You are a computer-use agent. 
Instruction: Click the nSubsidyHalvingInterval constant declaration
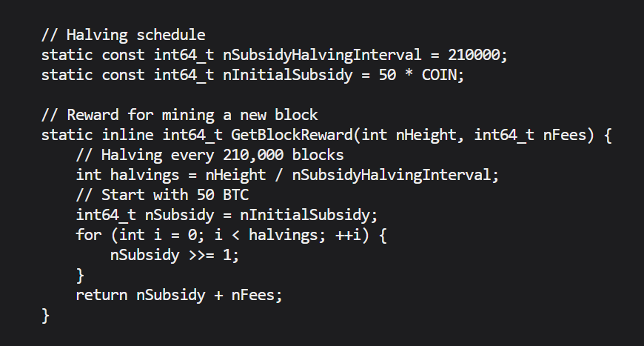[x=275, y=55]
